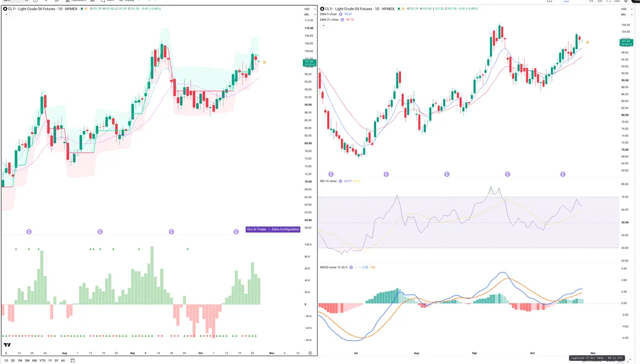Viewport: 640px width, 364px height.
Task: Click right chart CL1! Light Crude Oil title
Action: coord(359,9)
